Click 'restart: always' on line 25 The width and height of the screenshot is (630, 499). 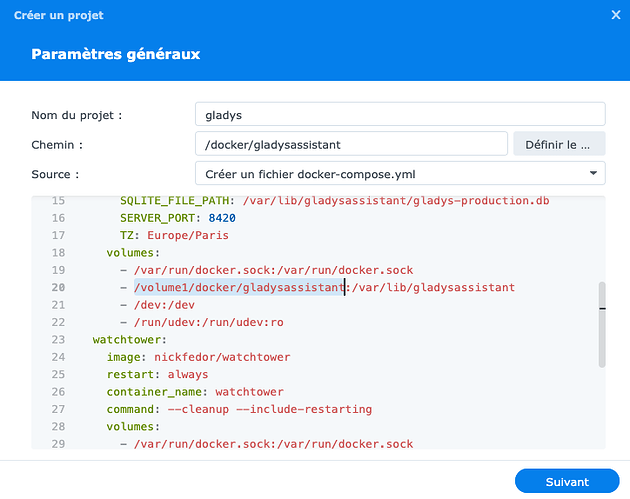click(158, 374)
